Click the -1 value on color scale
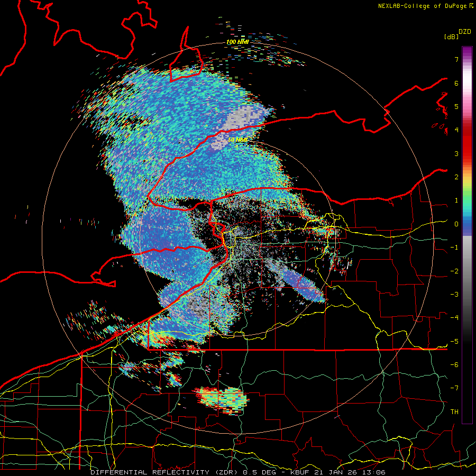This screenshot has width=476, height=476. coord(454,248)
